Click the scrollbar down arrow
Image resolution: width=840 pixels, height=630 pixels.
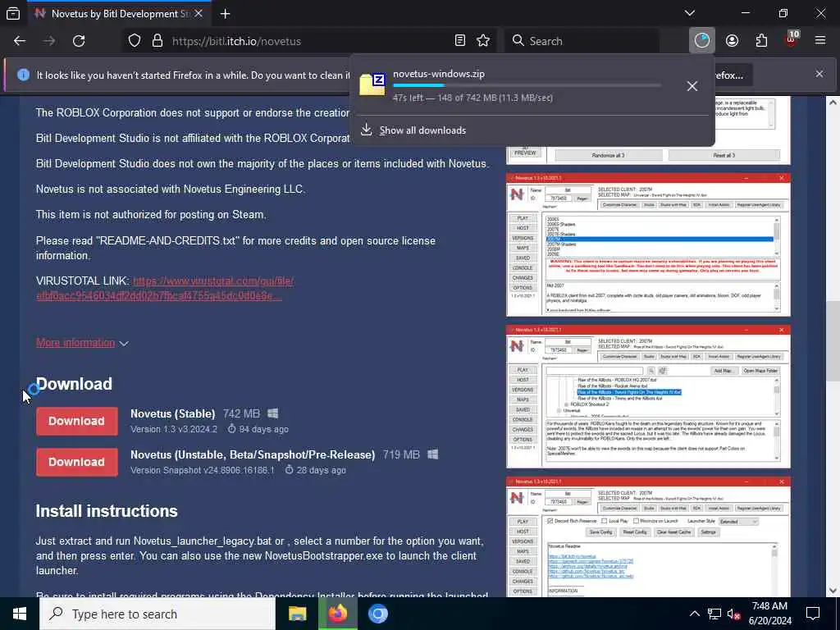[833, 591]
